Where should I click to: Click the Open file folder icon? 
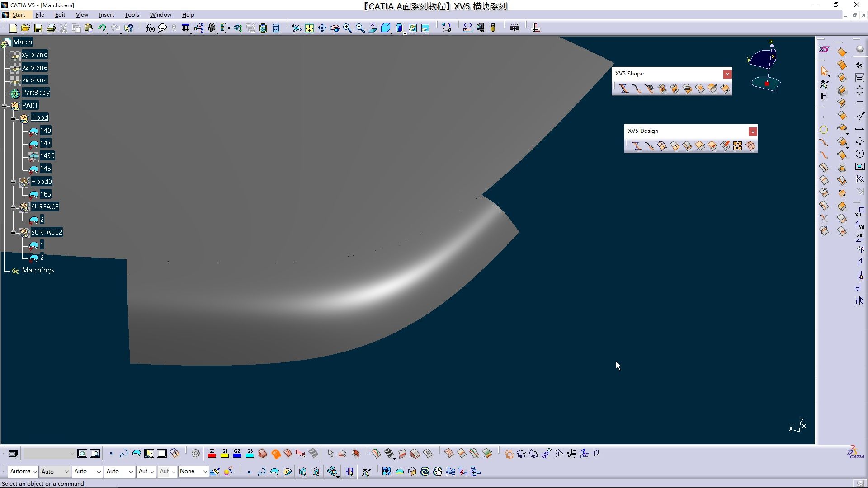tap(25, 28)
